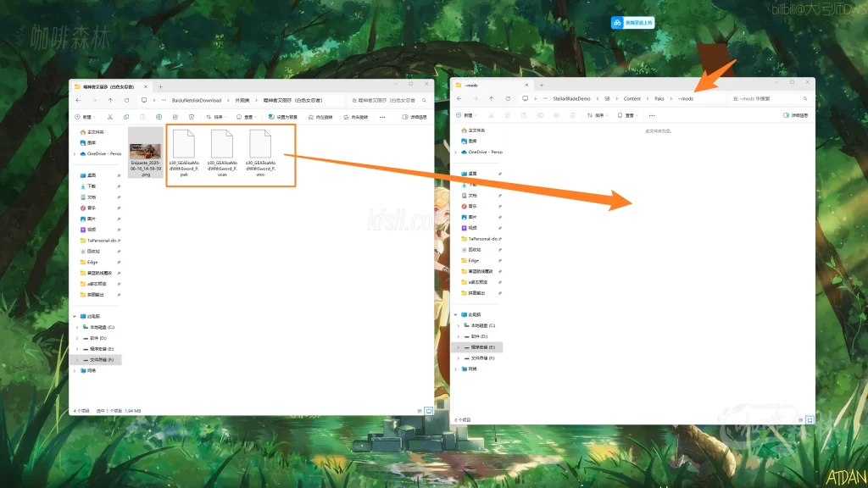Click the search box in the ~mods window

pyautogui.click(x=770, y=98)
